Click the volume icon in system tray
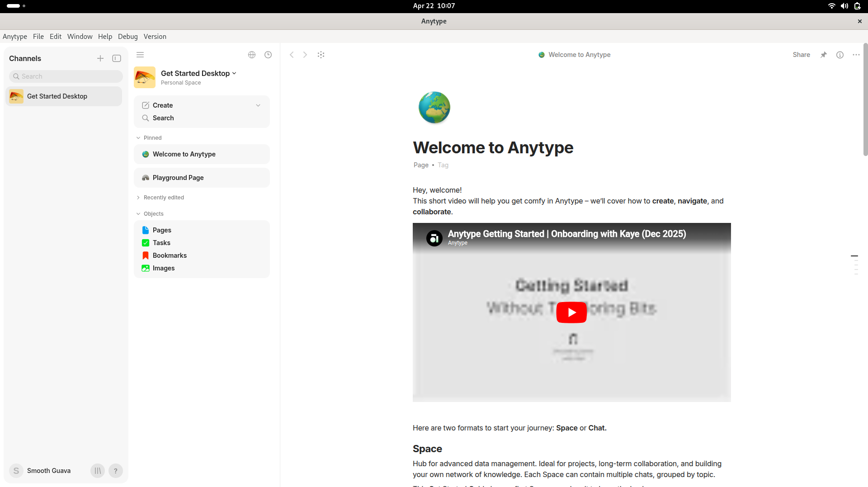Screen dimensions: 868x487 point(844,6)
